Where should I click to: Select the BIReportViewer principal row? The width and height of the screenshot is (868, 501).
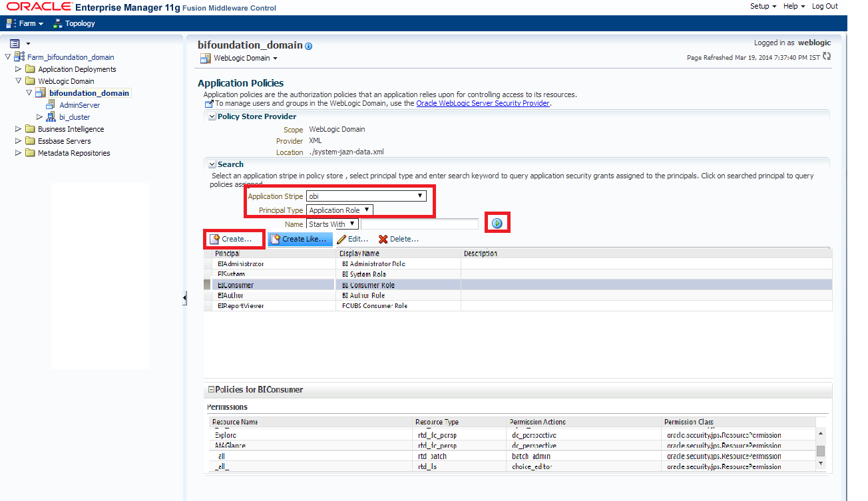tap(518, 306)
